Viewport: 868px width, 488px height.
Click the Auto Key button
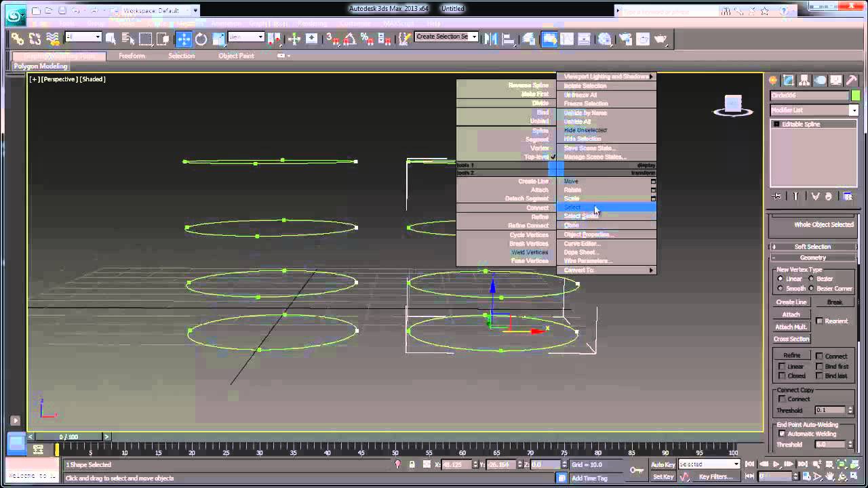663,464
